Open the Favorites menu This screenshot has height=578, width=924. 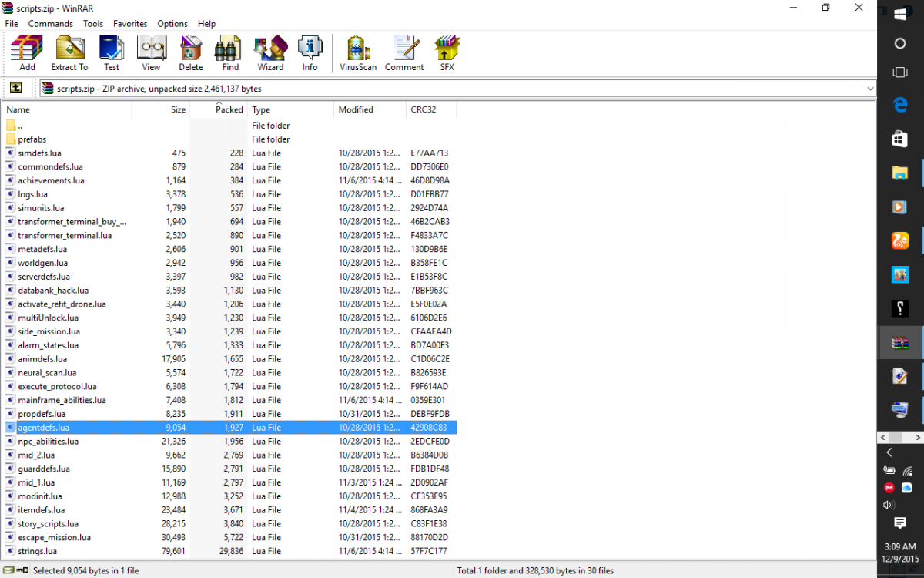130,24
